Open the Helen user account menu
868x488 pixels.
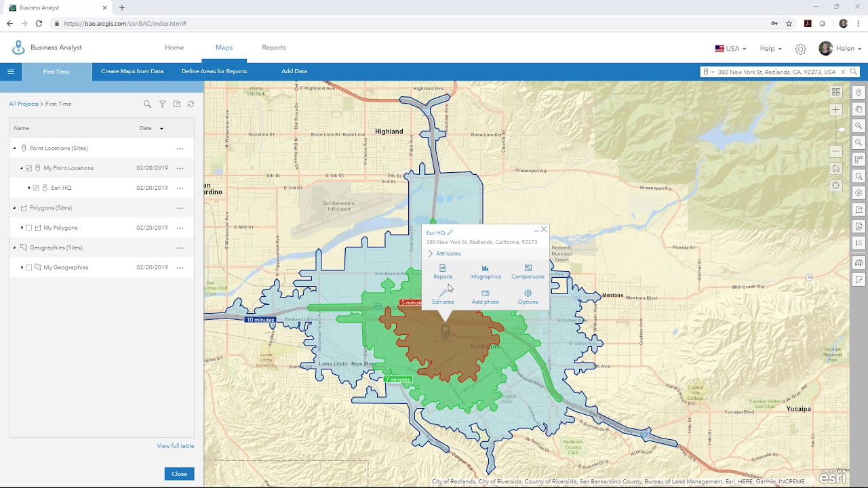pyautogui.click(x=840, y=48)
